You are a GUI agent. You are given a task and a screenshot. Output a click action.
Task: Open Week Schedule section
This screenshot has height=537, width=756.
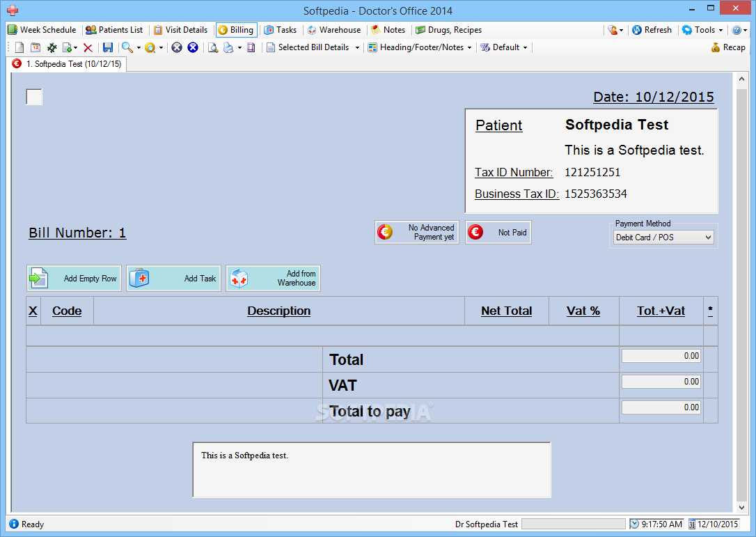tap(42, 30)
